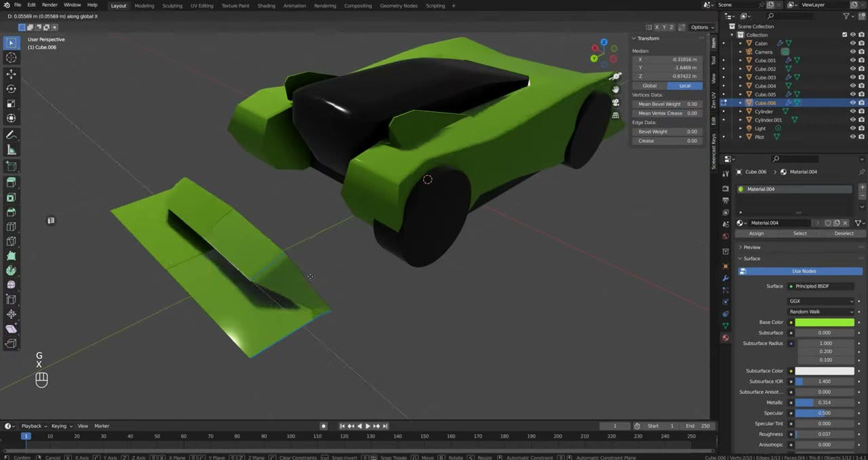Select the Add Cube tool
Image resolution: width=868 pixels, height=460 pixels.
(x=11, y=166)
